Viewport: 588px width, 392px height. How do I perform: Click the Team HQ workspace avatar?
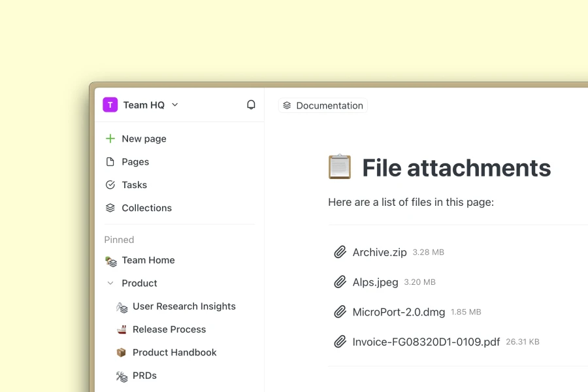[x=110, y=105]
